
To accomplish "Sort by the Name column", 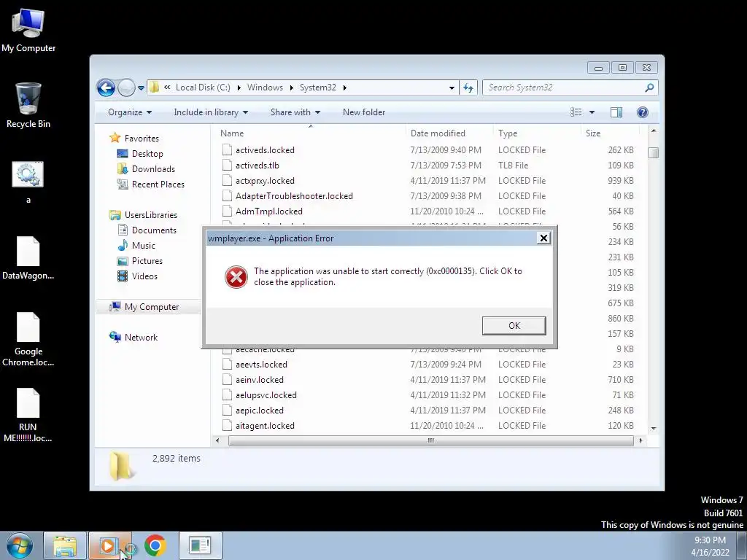I will click(x=311, y=133).
